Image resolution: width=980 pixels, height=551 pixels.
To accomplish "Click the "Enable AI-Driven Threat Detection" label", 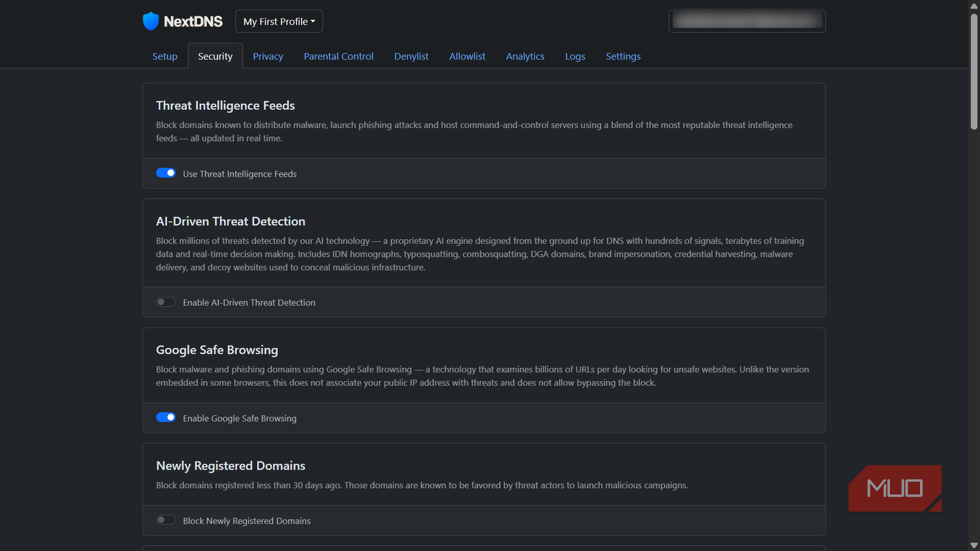I will (249, 302).
